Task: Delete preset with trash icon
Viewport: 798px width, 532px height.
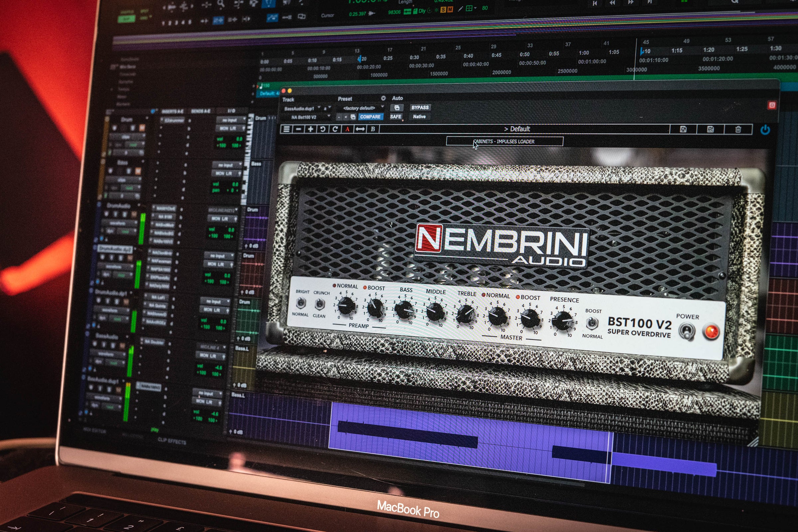Action: (738, 129)
